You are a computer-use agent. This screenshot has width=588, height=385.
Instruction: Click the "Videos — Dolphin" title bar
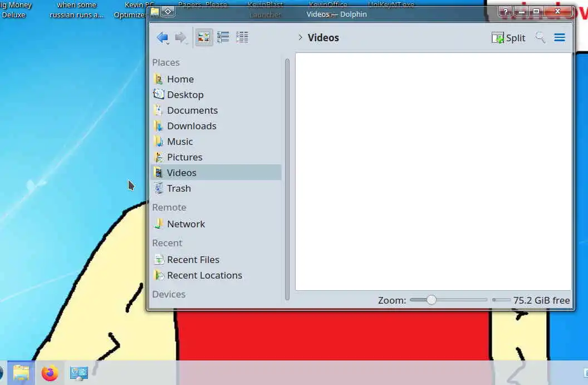[336, 14]
